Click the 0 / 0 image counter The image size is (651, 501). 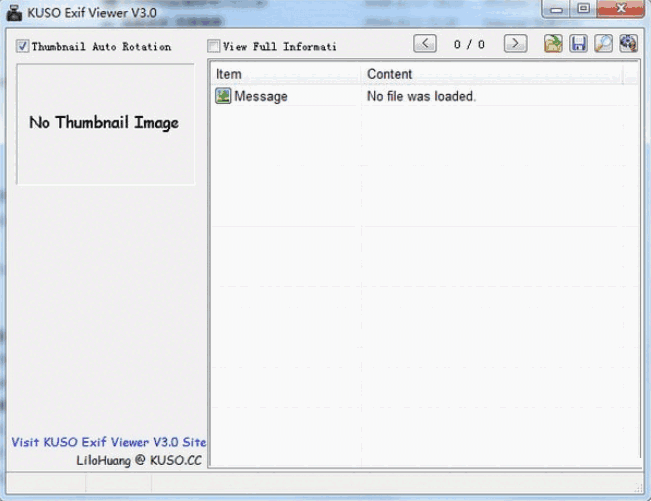(x=469, y=44)
